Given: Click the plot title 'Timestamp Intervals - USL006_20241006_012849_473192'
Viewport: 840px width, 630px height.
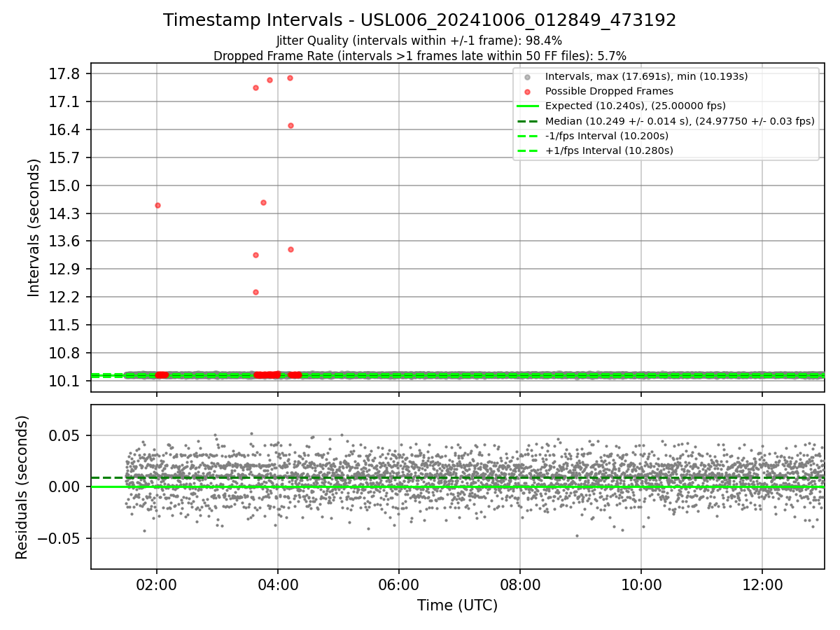Looking at the screenshot, I should pos(420,20).
